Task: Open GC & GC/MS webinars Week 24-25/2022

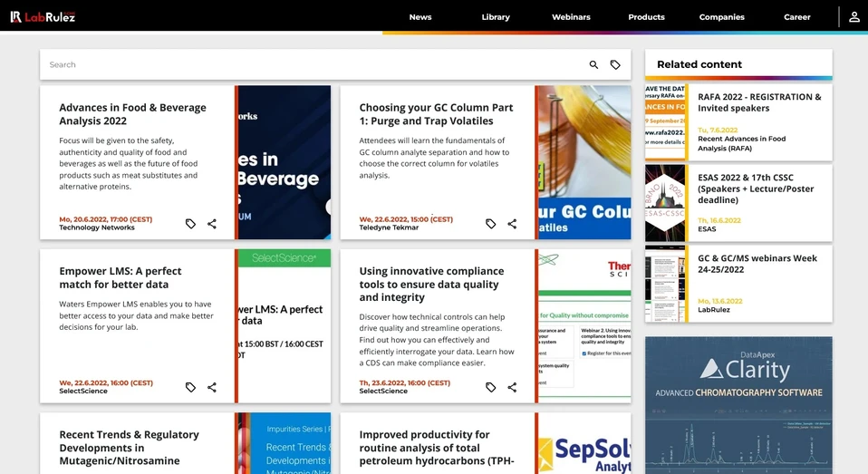Action: 757,264
